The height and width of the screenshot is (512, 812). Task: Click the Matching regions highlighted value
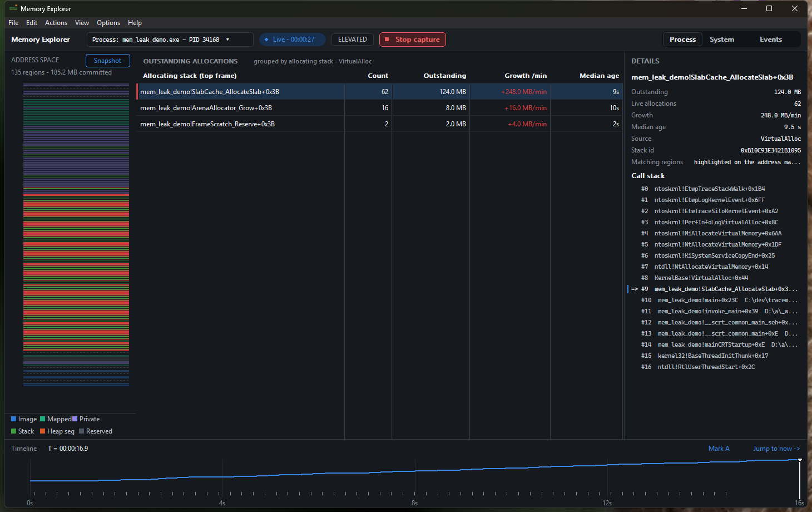pos(747,162)
